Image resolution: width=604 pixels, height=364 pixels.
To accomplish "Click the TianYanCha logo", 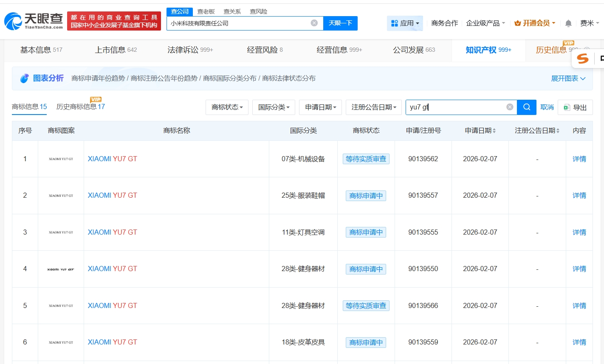I will tap(34, 21).
